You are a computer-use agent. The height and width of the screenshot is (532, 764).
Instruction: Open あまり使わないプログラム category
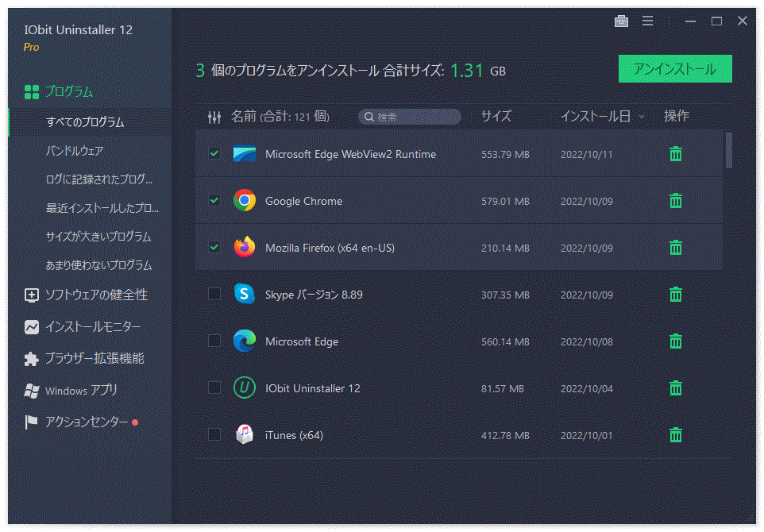pos(98,265)
